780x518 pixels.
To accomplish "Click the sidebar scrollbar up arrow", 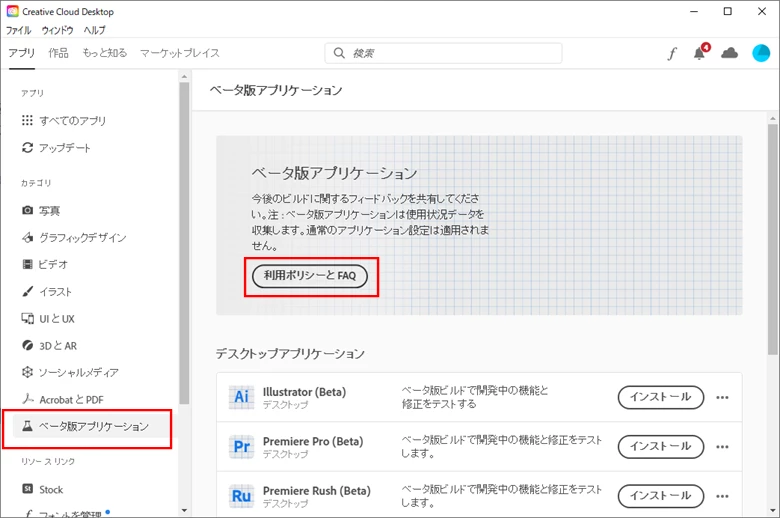I will point(184,77).
